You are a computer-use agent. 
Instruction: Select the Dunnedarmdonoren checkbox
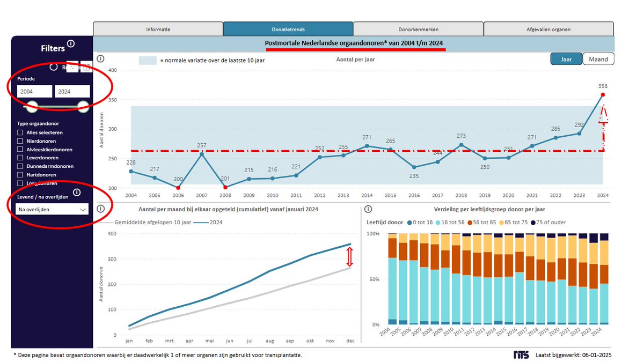tap(20, 166)
